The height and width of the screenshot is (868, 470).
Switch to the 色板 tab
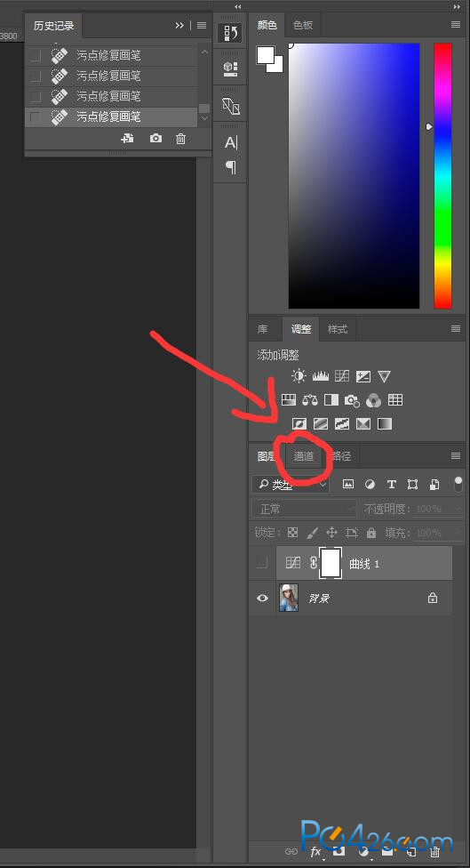[x=302, y=25]
